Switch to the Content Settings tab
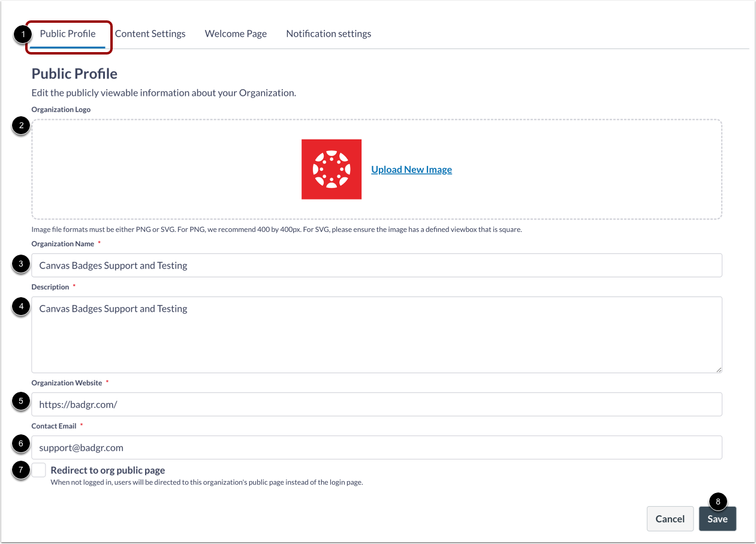 pos(150,34)
